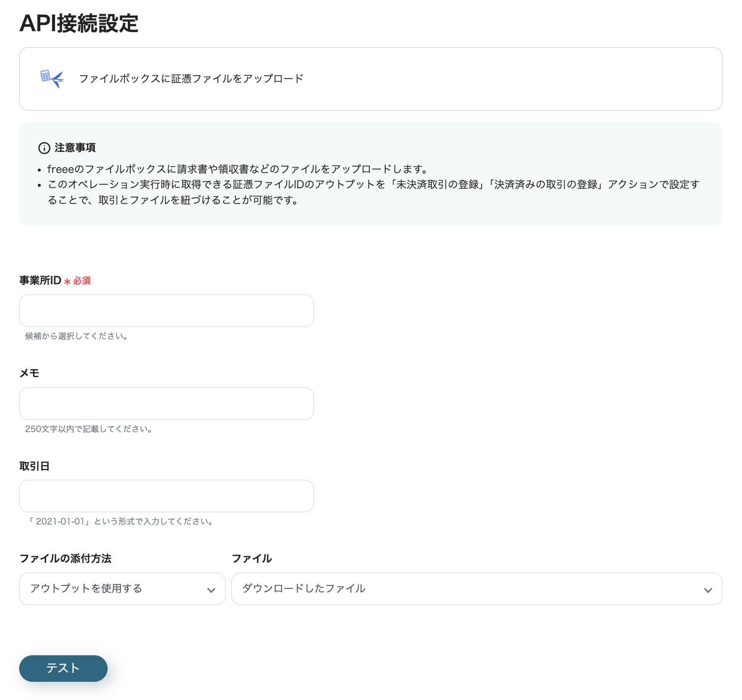Click the note starting with このオペレーション実行時に

pyautogui.click(x=373, y=192)
